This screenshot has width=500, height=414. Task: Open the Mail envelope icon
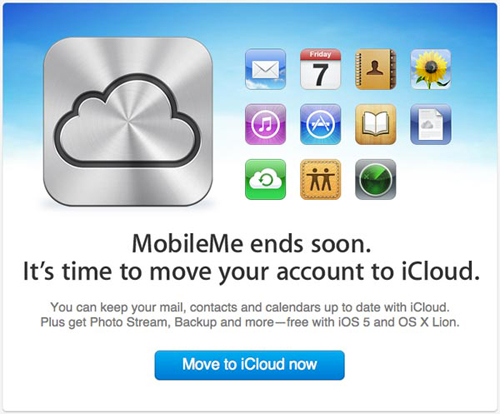[x=265, y=69]
